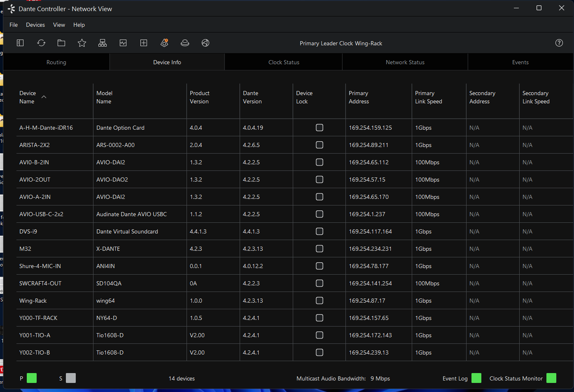Click the filter pane toggle icon in toolbar
This screenshot has height=392, width=574.
click(20, 43)
